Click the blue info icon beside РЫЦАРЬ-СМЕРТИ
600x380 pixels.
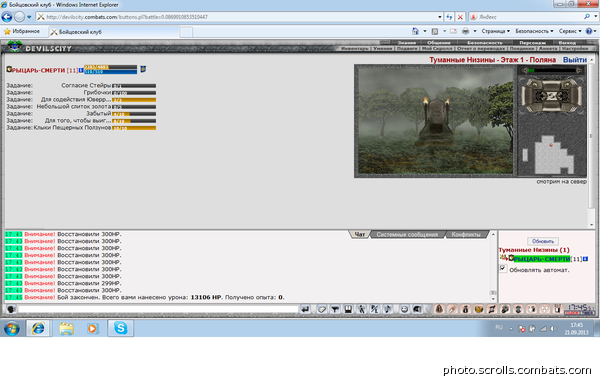point(81,70)
